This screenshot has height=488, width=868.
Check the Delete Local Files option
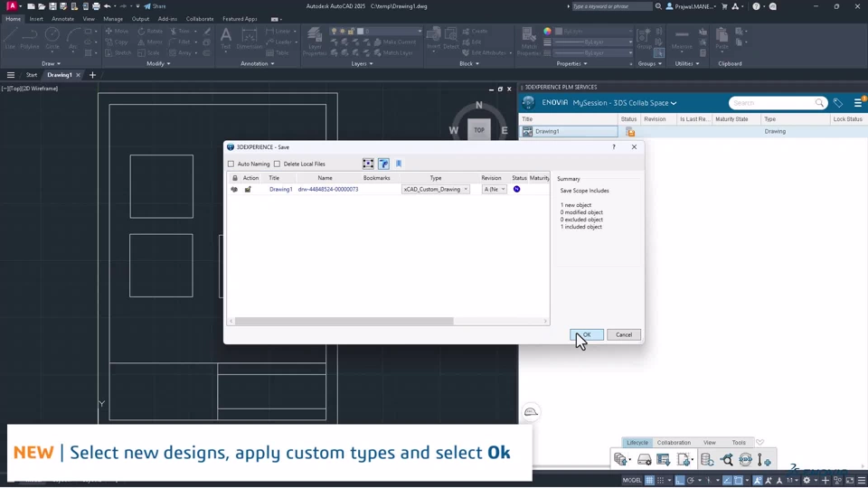point(278,164)
